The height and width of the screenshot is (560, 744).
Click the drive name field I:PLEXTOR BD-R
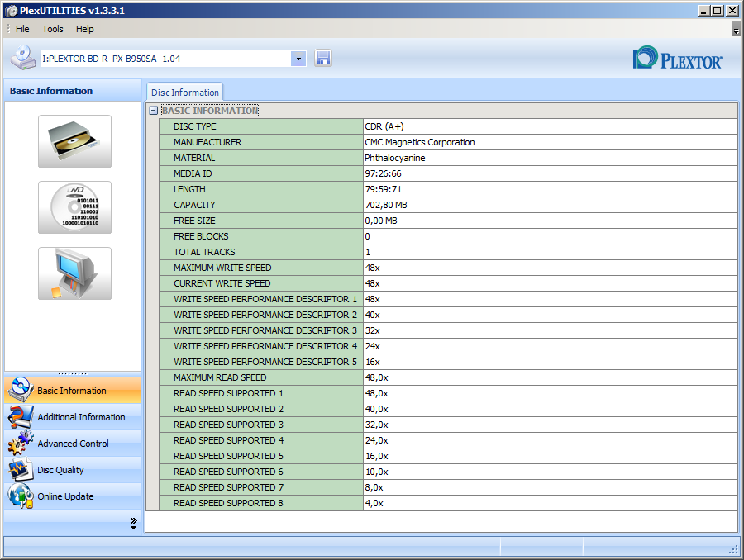[x=165, y=59]
